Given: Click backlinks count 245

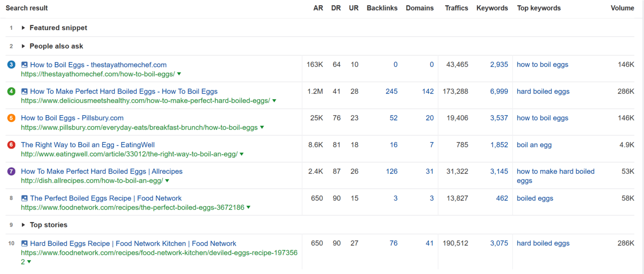Looking at the screenshot, I should coord(391,91).
